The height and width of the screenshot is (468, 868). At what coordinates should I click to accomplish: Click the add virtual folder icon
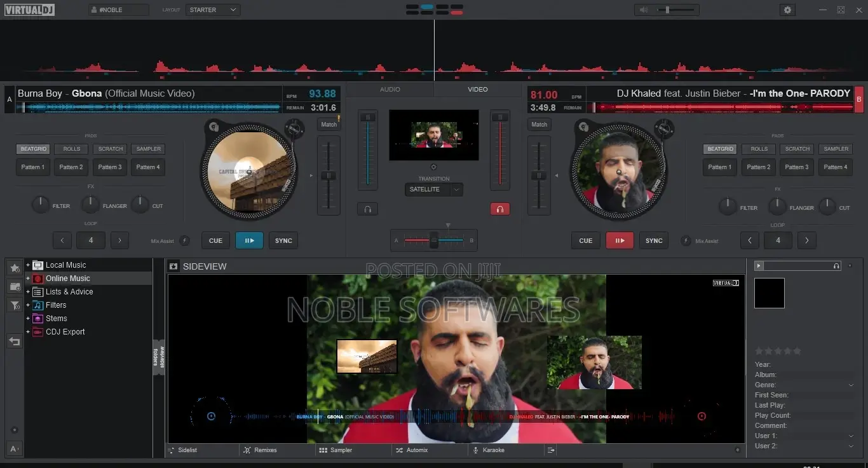click(x=15, y=287)
